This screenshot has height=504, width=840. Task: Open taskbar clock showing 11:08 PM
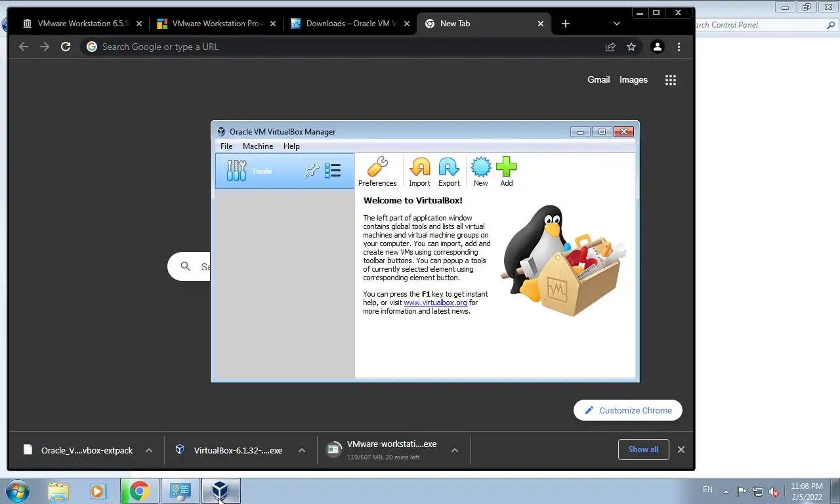tap(807, 491)
